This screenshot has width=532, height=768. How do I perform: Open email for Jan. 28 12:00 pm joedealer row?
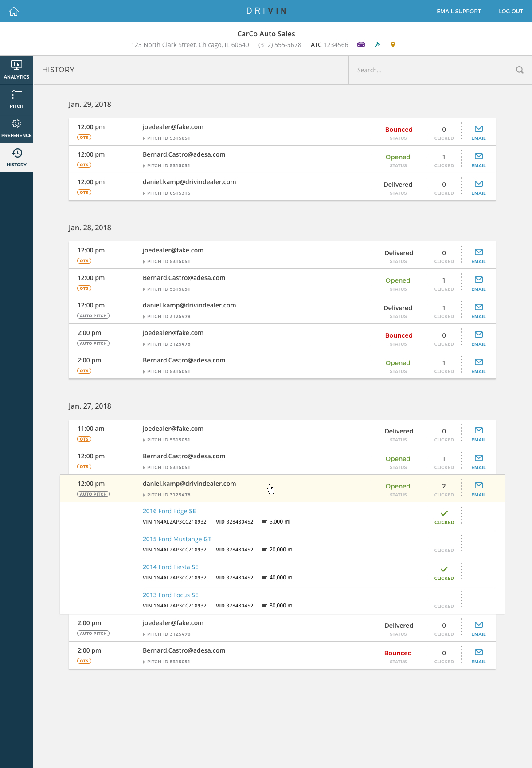(478, 256)
